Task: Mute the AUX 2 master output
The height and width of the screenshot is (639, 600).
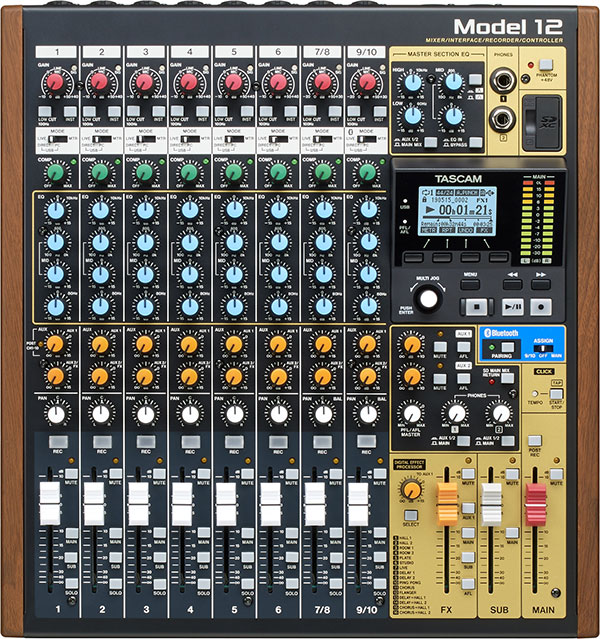Action: 440,379
